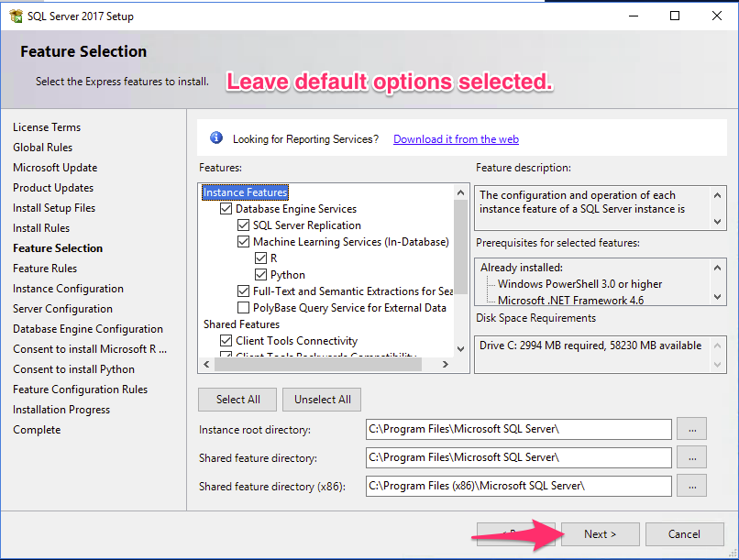Screen dimensions: 739x560
Task: Click the Feature Configuration Rules step
Action: [80, 390]
